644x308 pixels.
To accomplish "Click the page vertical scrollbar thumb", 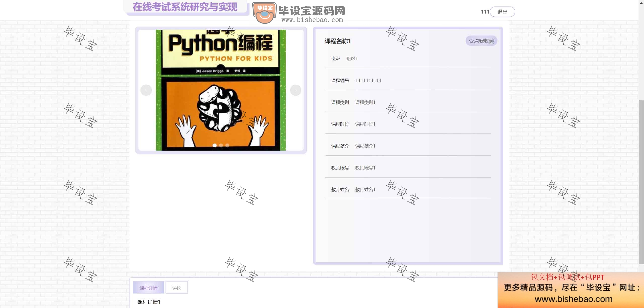I will pyautogui.click(x=641, y=182).
